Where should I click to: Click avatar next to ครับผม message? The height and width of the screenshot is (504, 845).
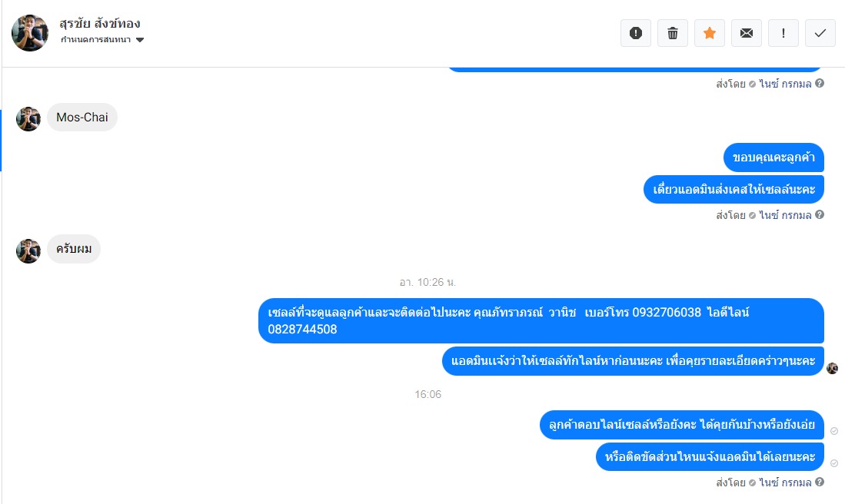28,251
